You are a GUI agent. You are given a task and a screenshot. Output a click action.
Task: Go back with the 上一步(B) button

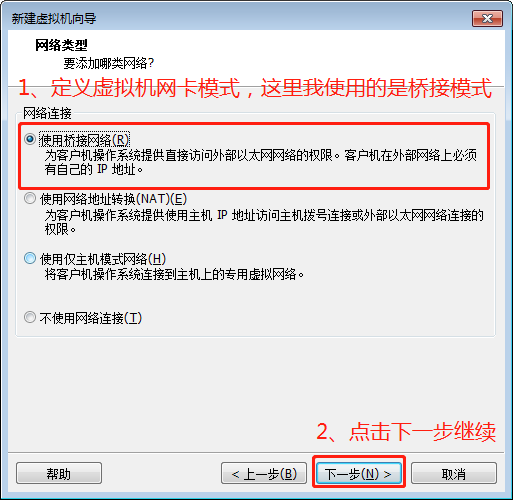pyautogui.click(x=264, y=473)
